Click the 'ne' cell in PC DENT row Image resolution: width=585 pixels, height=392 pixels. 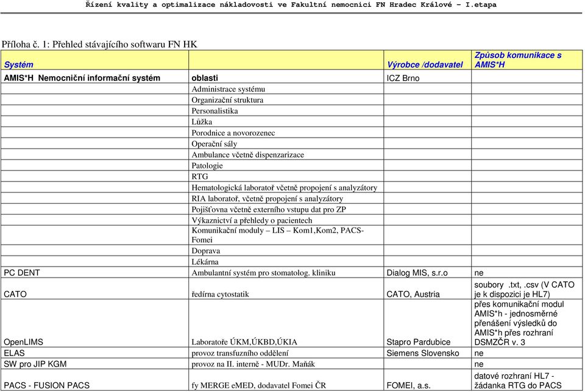coord(526,272)
